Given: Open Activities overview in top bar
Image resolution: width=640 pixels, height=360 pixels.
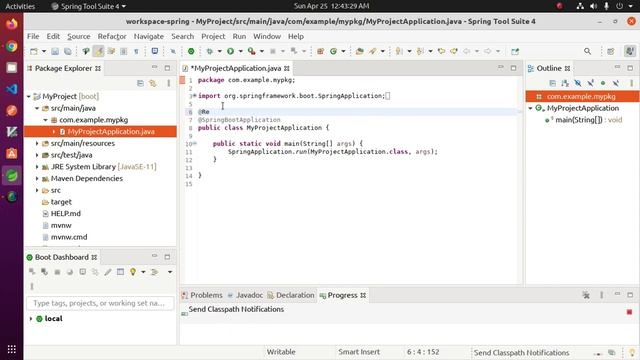Looking at the screenshot, I should pyautogui.click(x=20, y=6).
